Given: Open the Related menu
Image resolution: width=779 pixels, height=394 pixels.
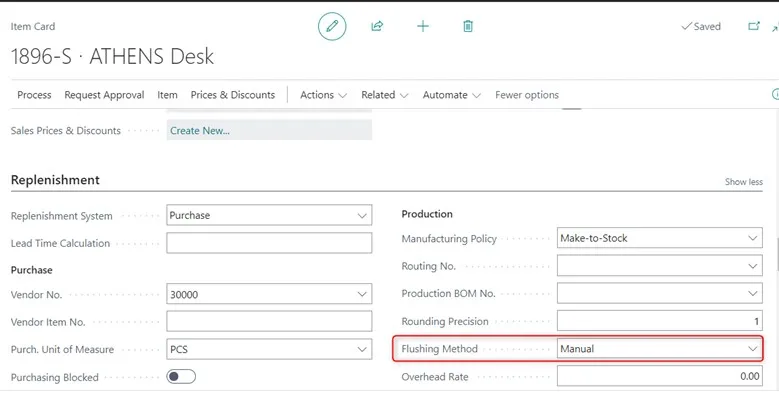Looking at the screenshot, I should tap(385, 95).
